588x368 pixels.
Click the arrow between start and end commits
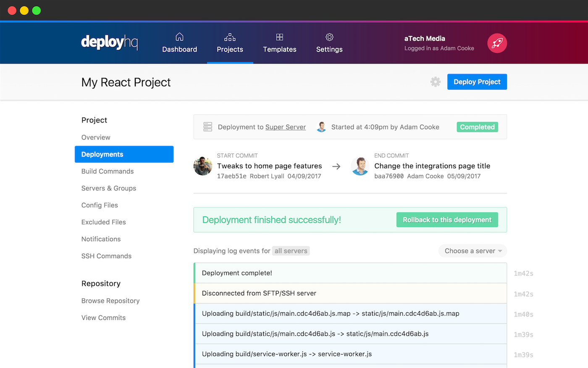click(336, 167)
